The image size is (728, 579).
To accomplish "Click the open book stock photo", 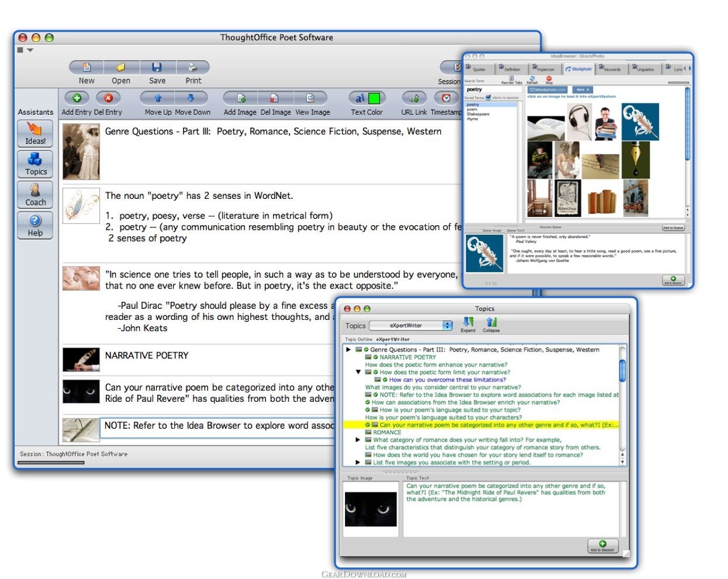I will pyautogui.click(x=546, y=127).
